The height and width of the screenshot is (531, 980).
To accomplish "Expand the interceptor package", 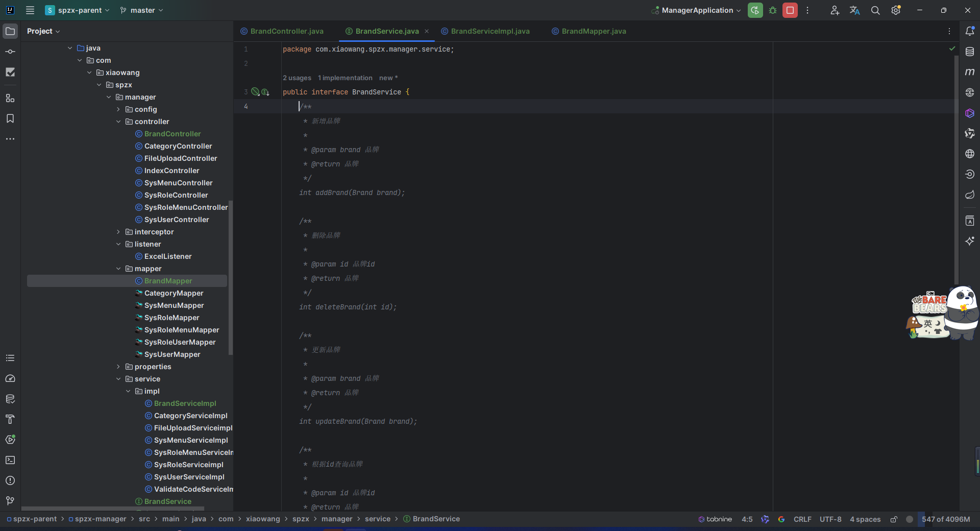I will coord(118,232).
